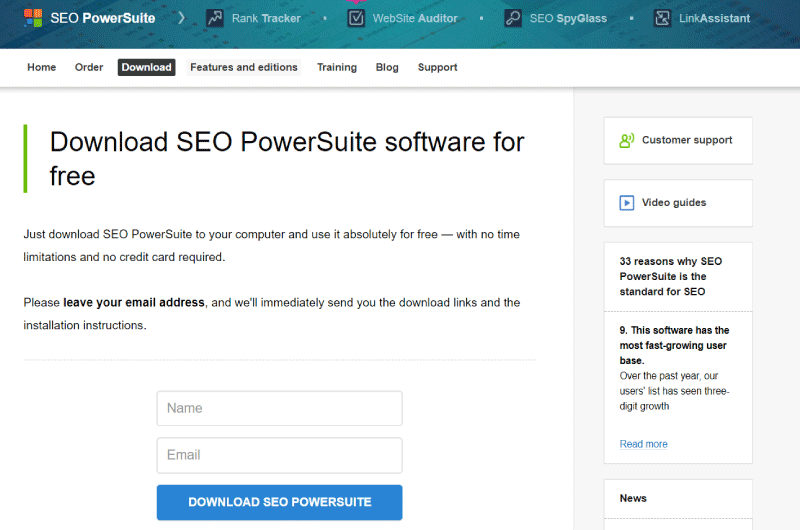This screenshot has height=530, width=800.
Task: Go to the Home menu item
Action: [x=41, y=67]
